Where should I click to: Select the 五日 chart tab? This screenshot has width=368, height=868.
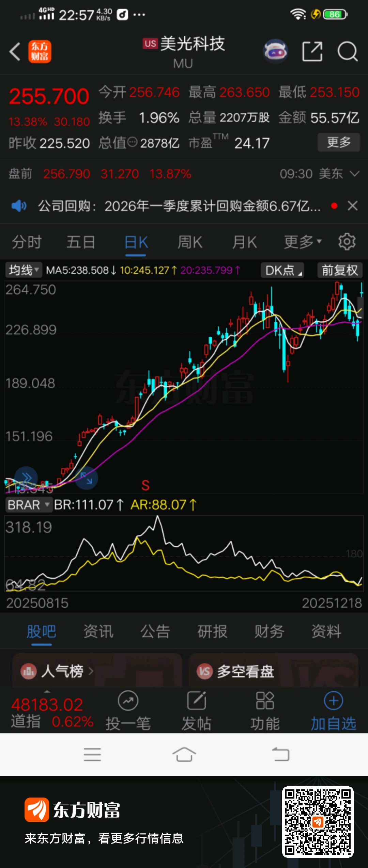pos(81,242)
